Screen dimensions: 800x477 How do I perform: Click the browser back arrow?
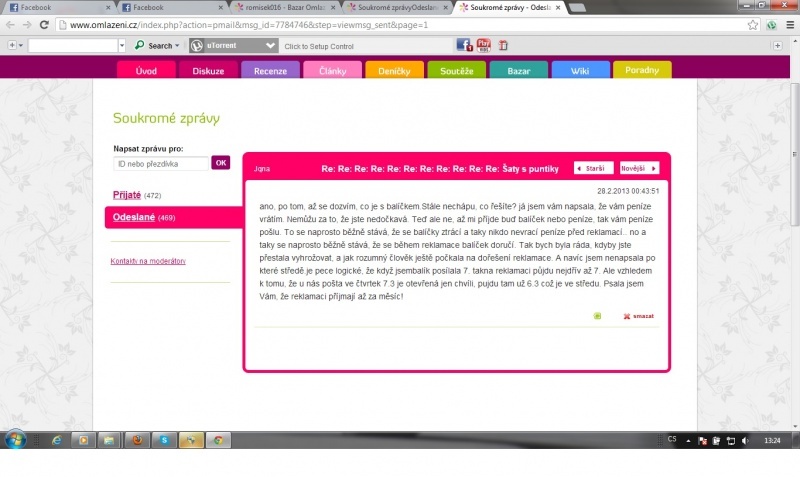point(11,24)
